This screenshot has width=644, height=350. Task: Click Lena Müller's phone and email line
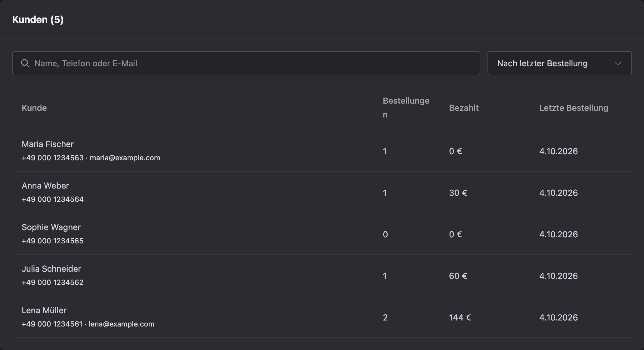click(x=88, y=324)
